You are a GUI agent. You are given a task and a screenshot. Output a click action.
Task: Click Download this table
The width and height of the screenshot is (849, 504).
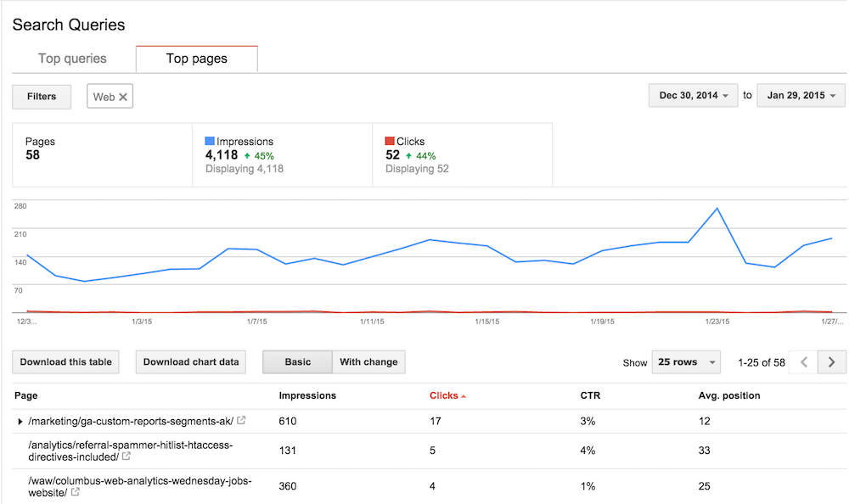(x=66, y=362)
